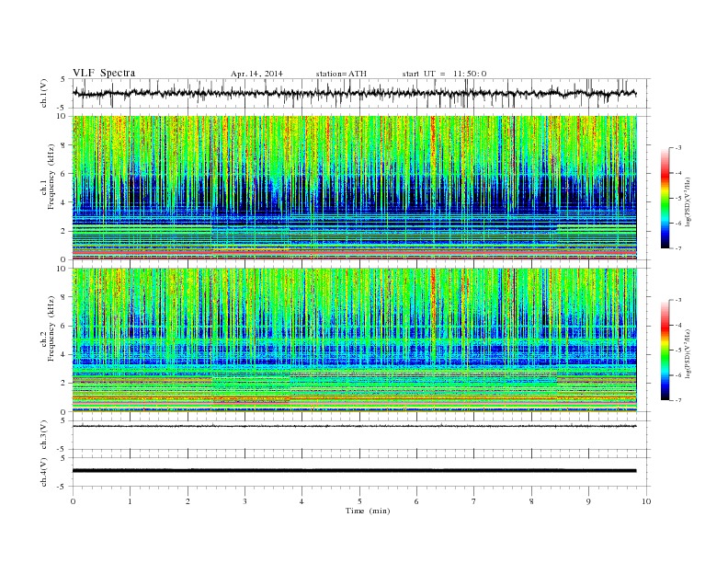Select the "ch.4(V)" axis label

(x=44, y=472)
